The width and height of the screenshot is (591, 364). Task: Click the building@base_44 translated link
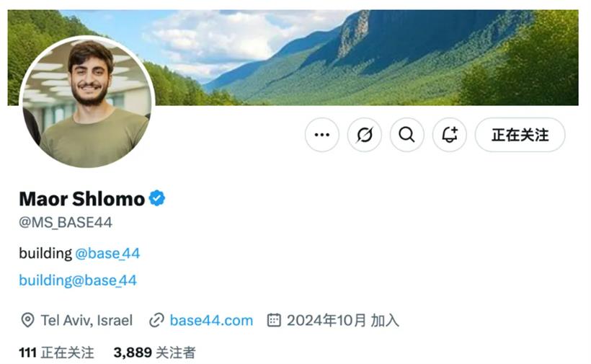coord(78,280)
